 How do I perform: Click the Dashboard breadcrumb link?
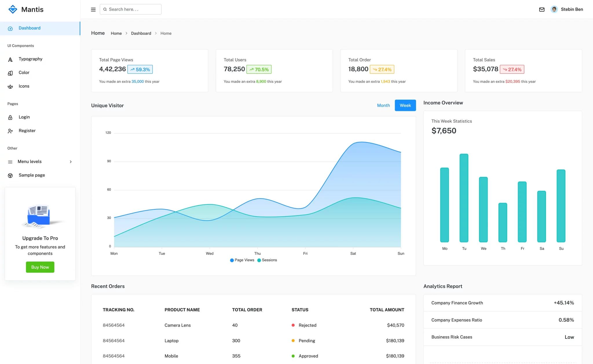[141, 33]
